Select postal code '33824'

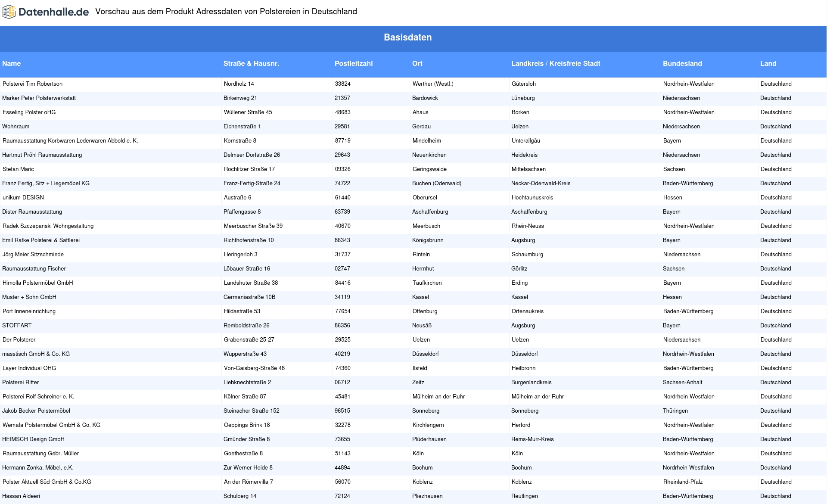click(x=343, y=84)
